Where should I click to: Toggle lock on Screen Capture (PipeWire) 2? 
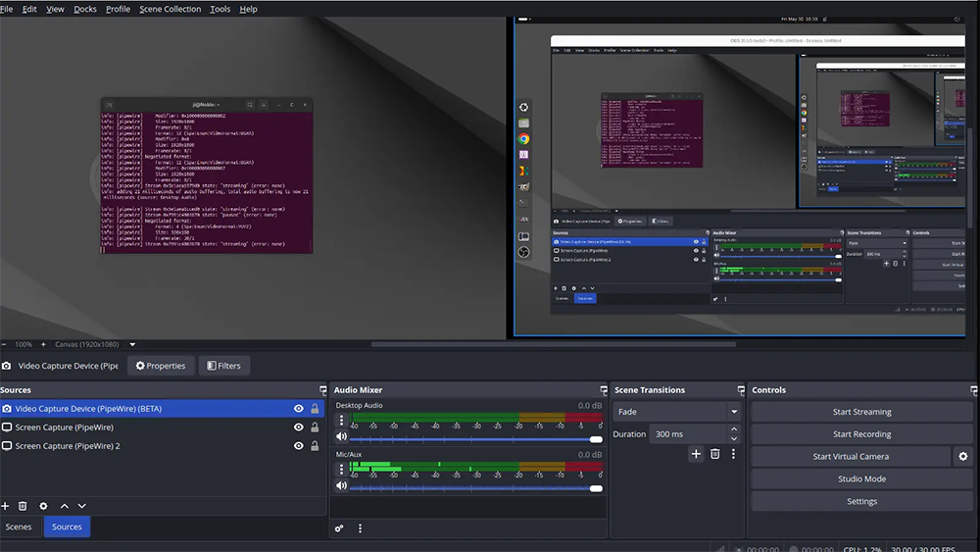tap(315, 446)
